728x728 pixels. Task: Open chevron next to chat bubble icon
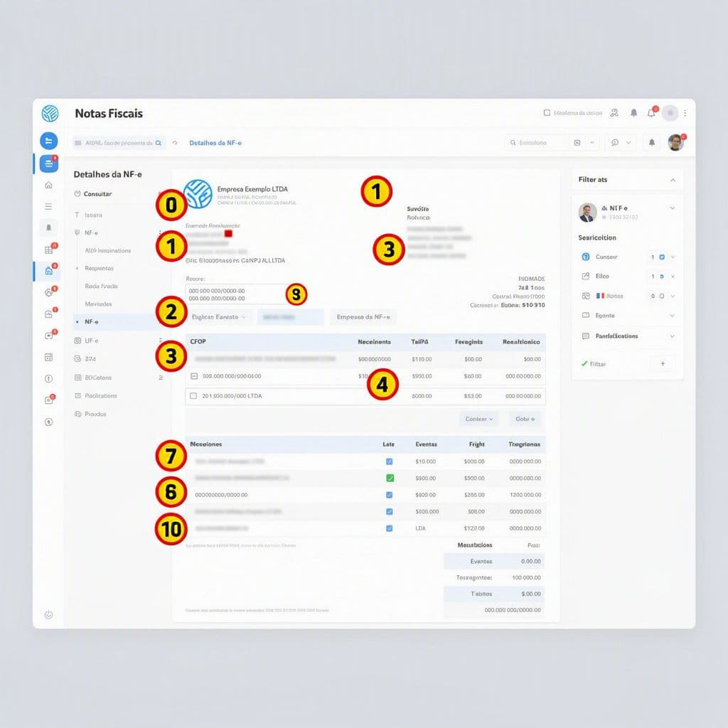[628, 142]
